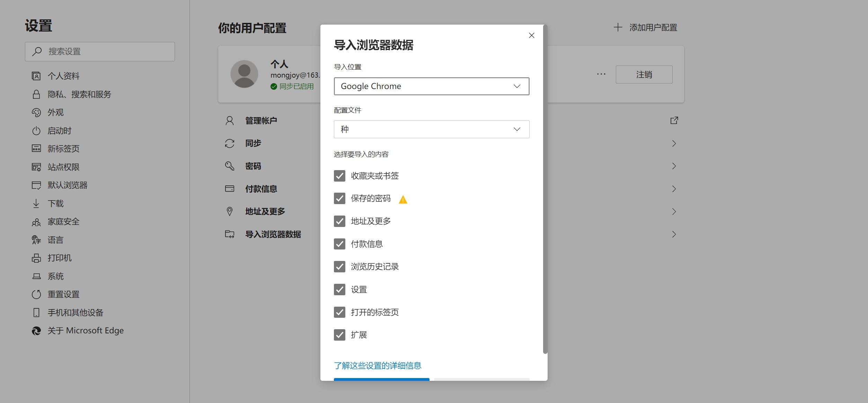This screenshot has width=868, height=403.
Task: Click the plus icon for 添加用户配置
Action: (618, 27)
